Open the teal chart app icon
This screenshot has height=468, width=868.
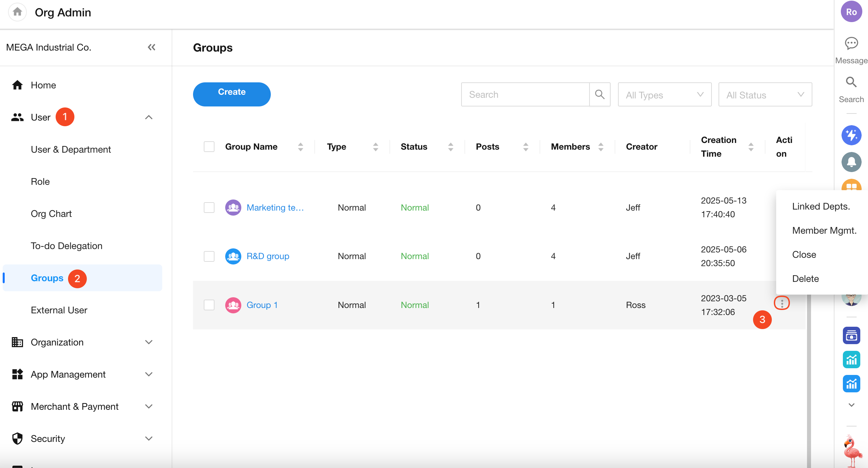coord(851,360)
